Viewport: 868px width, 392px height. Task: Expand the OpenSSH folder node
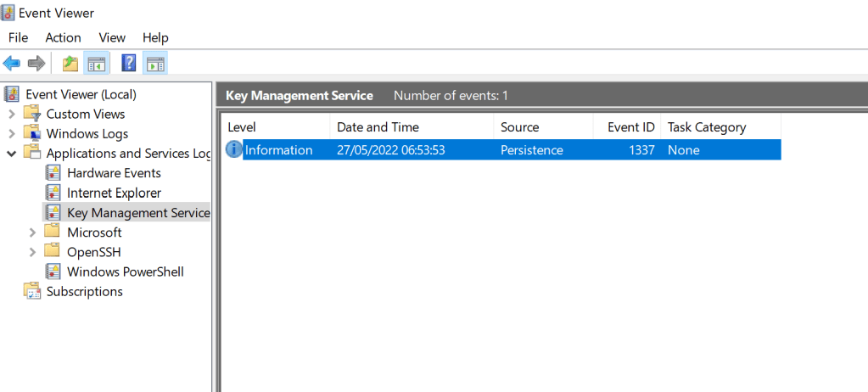(32, 252)
